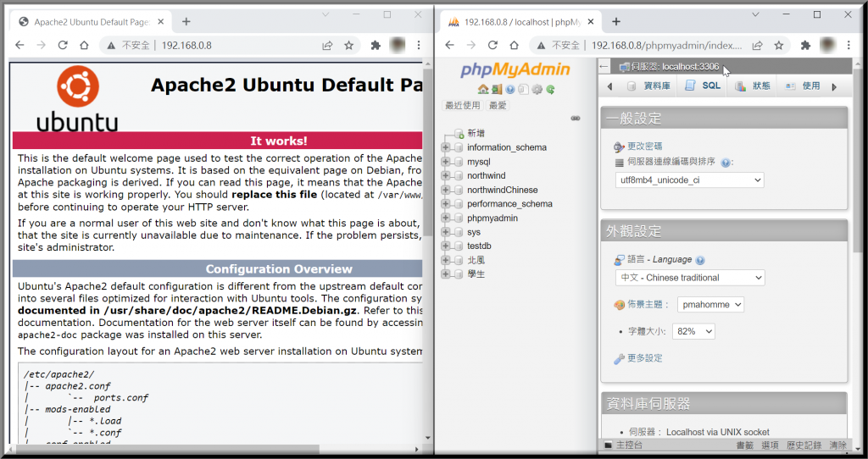Open the Chinese traditional language dropdown
Screen dimensions: 868x459
(690, 278)
